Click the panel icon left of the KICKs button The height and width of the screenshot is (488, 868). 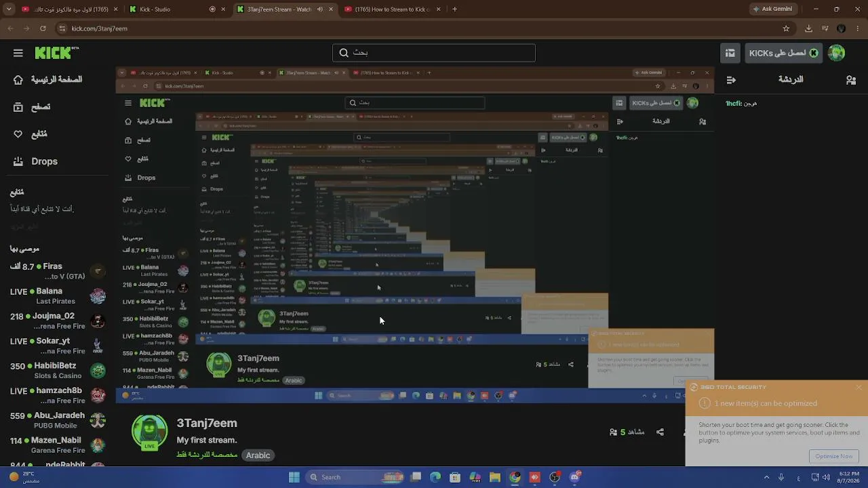730,53
